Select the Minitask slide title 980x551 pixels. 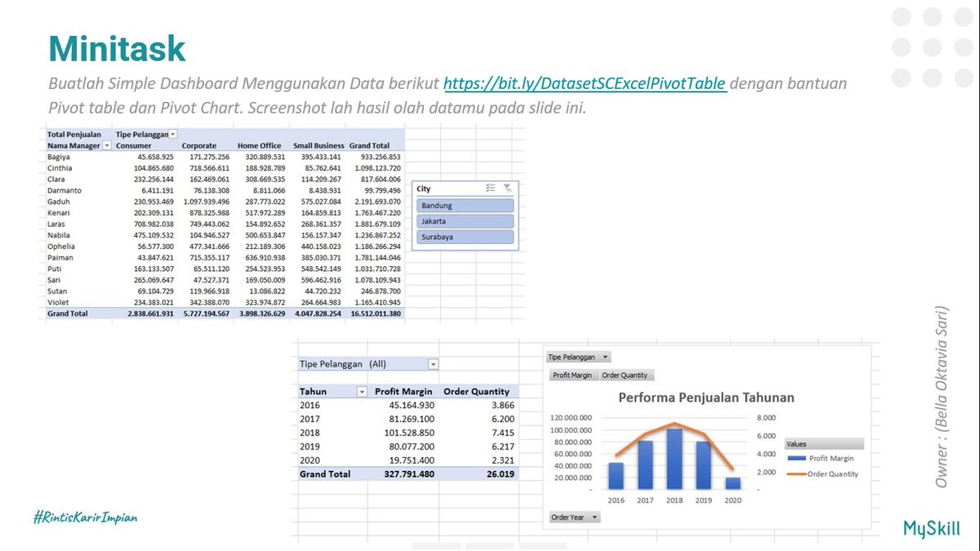point(118,48)
